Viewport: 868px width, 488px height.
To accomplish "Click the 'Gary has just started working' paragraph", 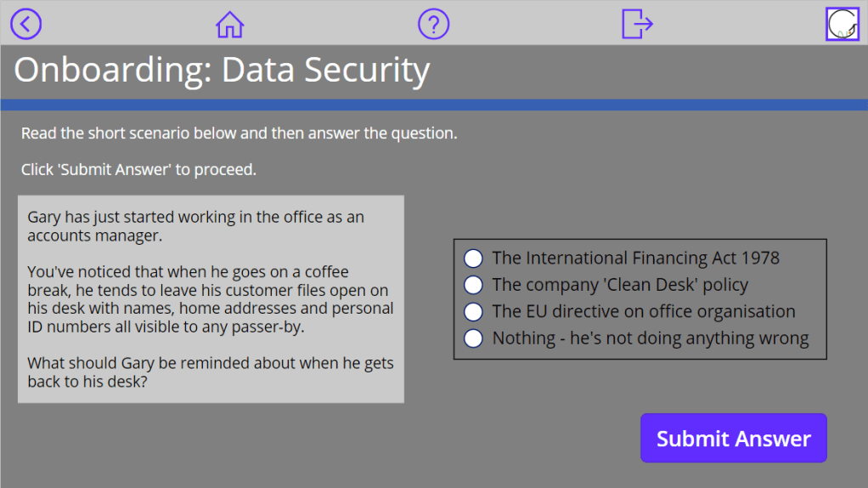I will click(x=195, y=226).
